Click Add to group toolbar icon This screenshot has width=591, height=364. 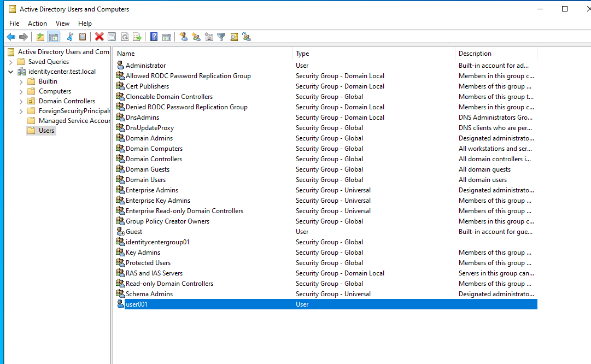[247, 37]
